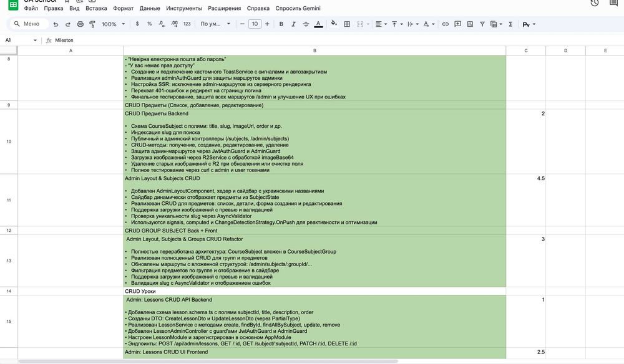The height and width of the screenshot is (364, 624).
Task: Select column C header
Action: 525,50
